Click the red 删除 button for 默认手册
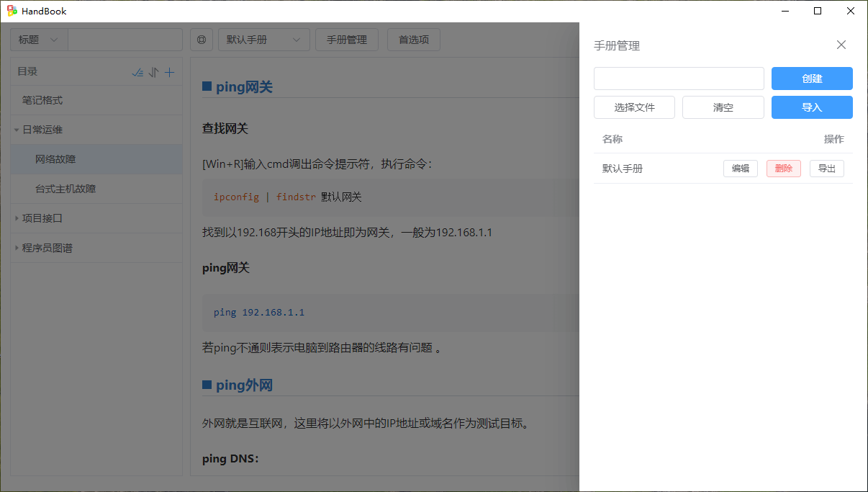Image resolution: width=868 pixels, height=492 pixels. [783, 169]
